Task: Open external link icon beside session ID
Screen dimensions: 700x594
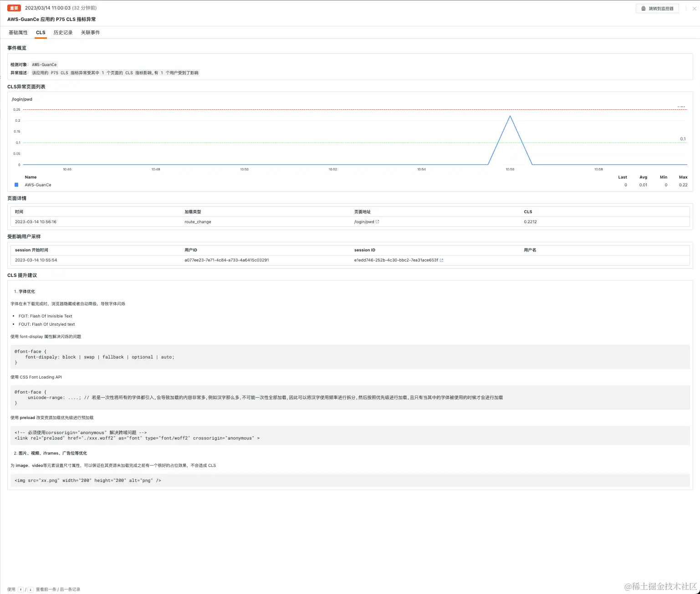Action: tap(441, 260)
